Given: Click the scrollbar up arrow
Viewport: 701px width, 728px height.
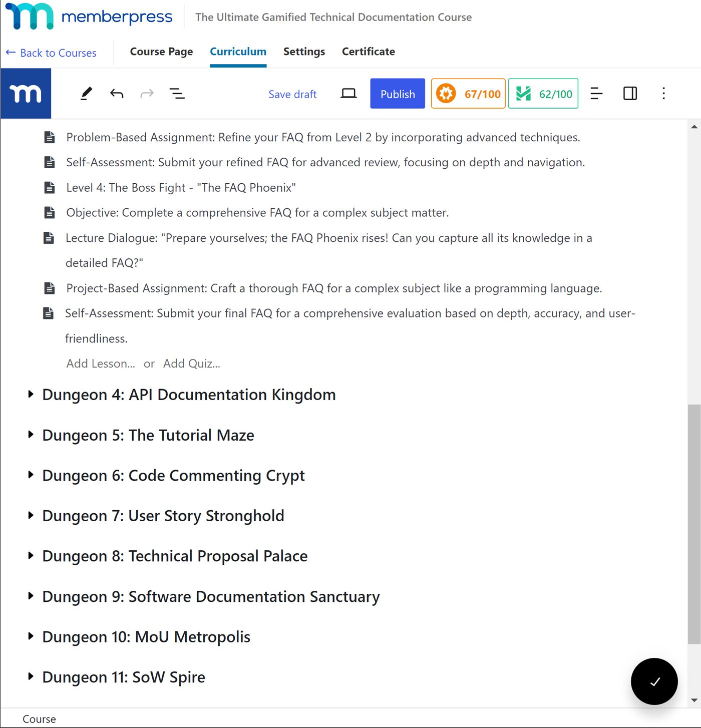Looking at the screenshot, I should [694, 127].
